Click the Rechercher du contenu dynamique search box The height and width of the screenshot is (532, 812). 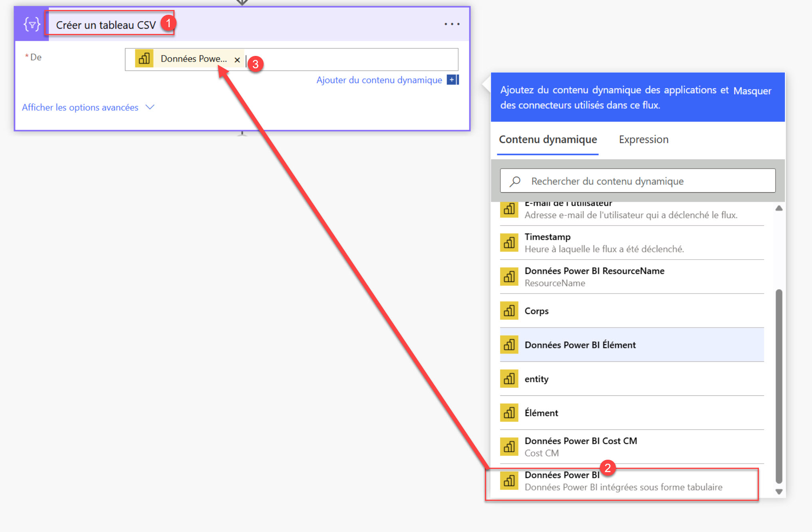pos(637,181)
